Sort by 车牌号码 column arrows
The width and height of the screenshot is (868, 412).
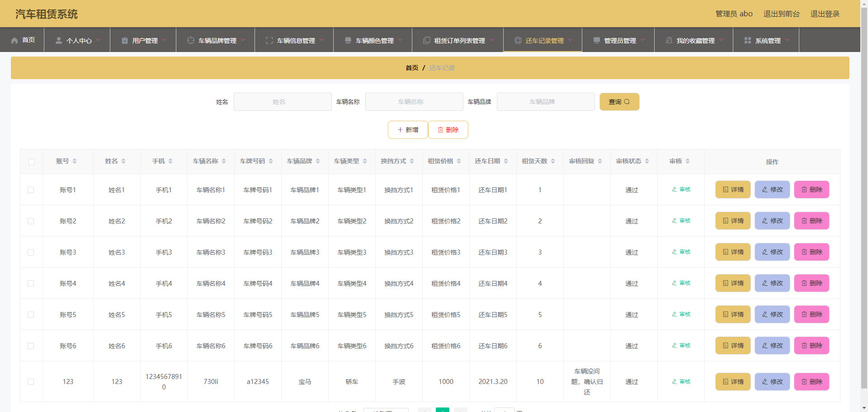pos(271,161)
